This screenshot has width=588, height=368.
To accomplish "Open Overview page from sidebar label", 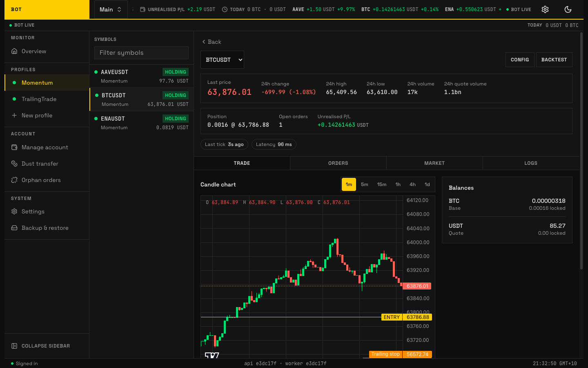I will 34,51.
